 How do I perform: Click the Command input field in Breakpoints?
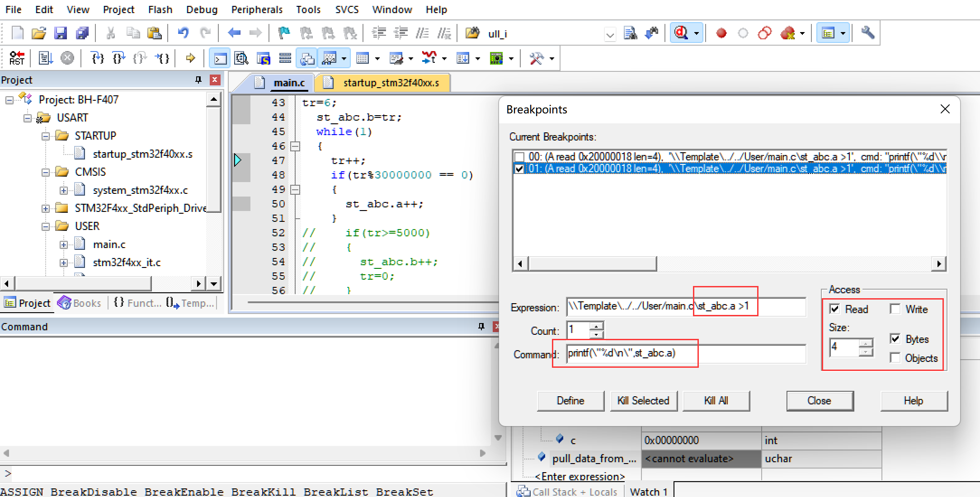(x=685, y=354)
